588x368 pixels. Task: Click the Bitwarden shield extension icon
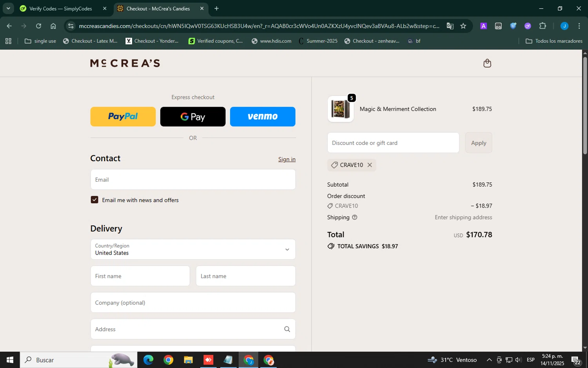[513, 26]
